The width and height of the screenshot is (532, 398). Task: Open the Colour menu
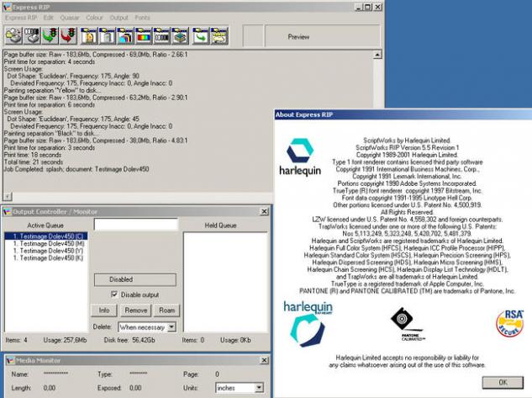tap(94, 17)
